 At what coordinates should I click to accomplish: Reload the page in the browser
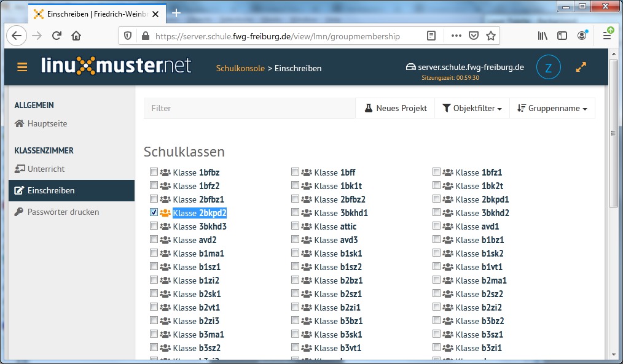57,36
